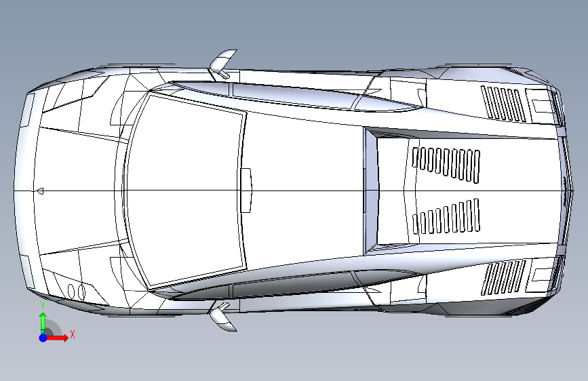Select the lower row of engine cover vents

[x=446, y=216]
